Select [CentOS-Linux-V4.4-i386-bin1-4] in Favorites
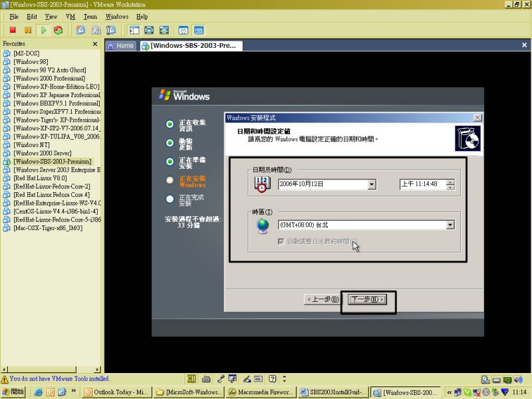This screenshot has height=399, width=532. point(56,211)
